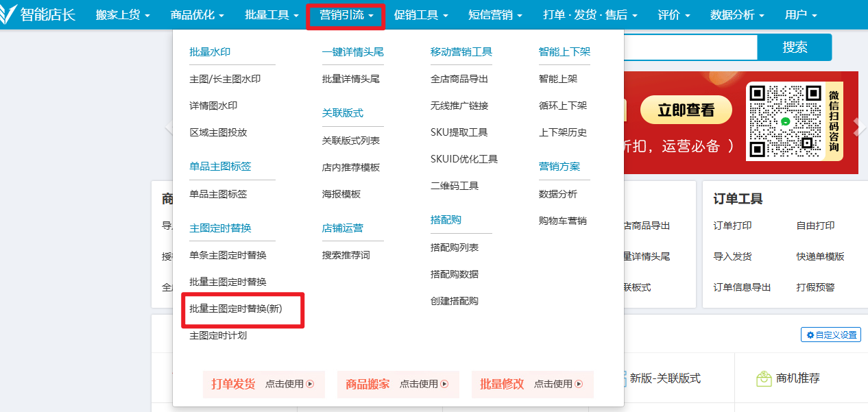The image size is (868, 412).
Task: Open 自定义设置 via the gear icon
Action: (x=810, y=335)
